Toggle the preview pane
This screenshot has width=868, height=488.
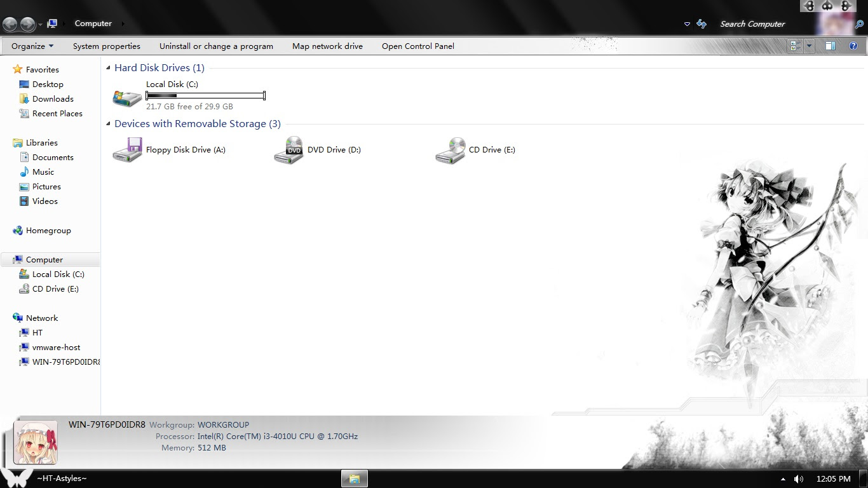pyautogui.click(x=830, y=46)
